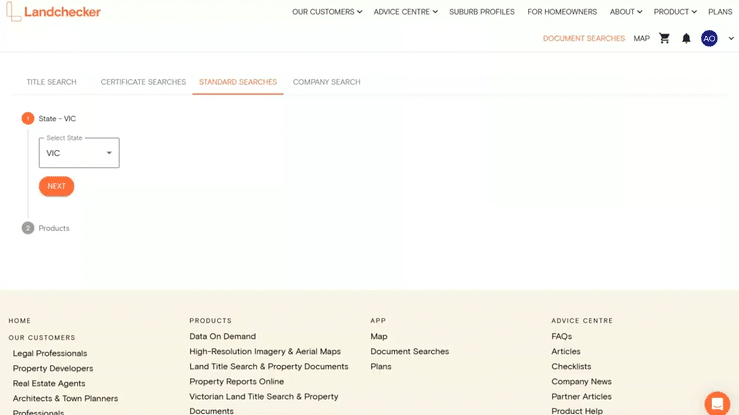Viewport: 739px width, 415px height.
Task: Go to Suburb Profiles
Action: [482, 12]
